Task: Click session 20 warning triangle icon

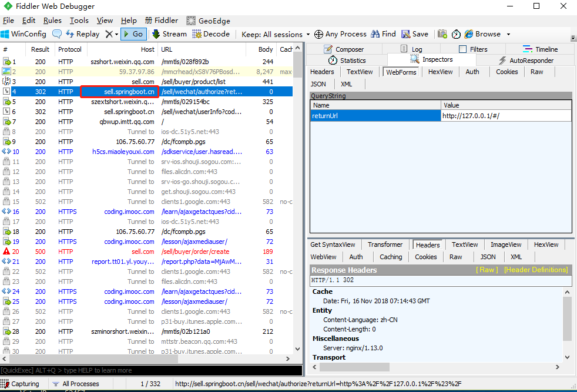Action: pyautogui.click(x=6, y=252)
